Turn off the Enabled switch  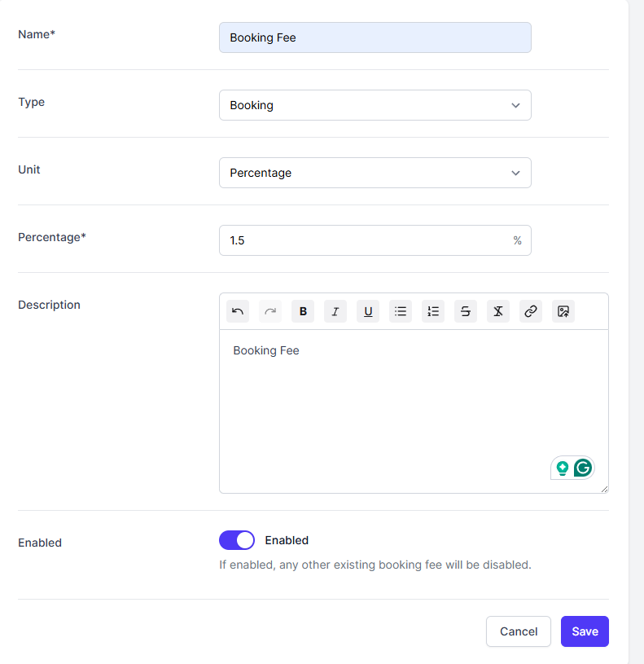237,540
